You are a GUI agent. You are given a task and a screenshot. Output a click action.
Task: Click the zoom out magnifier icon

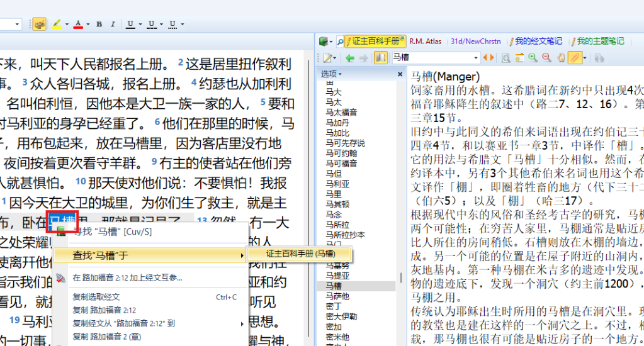(546, 58)
